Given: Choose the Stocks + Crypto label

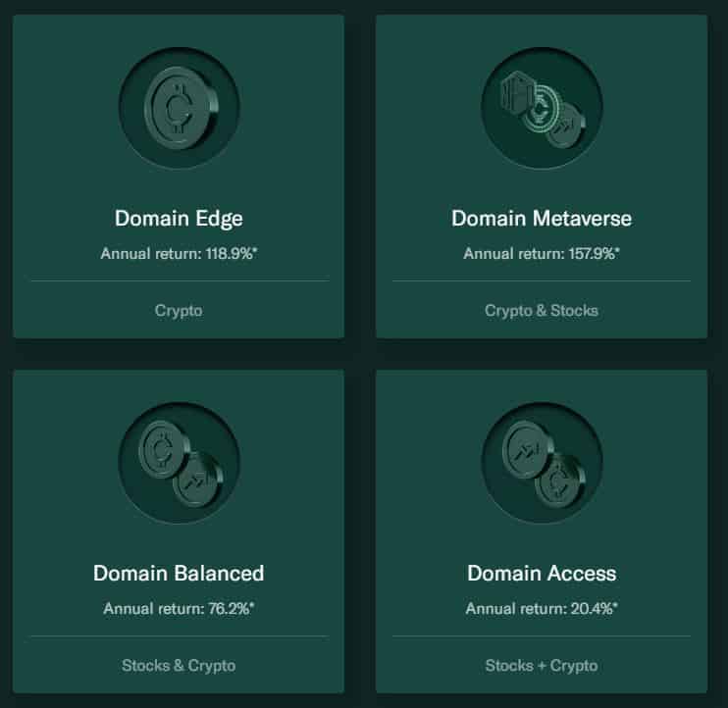Looking at the screenshot, I should (x=542, y=665).
